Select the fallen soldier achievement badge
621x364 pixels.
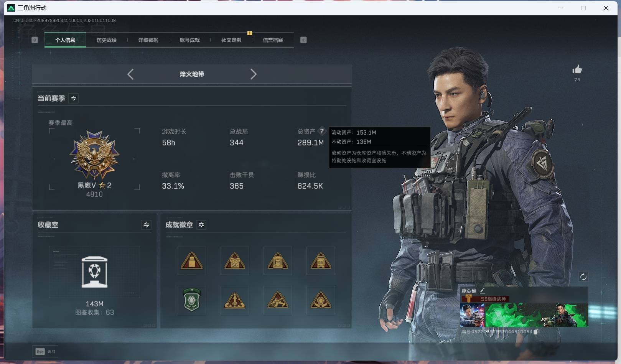(278, 300)
